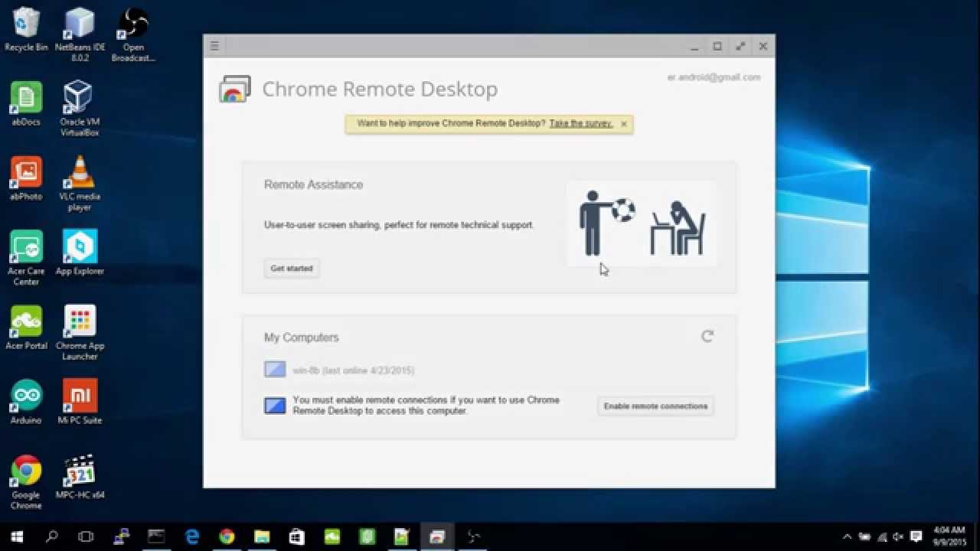The width and height of the screenshot is (980, 551).
Task: Click the account email address
Action: coord(714,77)
